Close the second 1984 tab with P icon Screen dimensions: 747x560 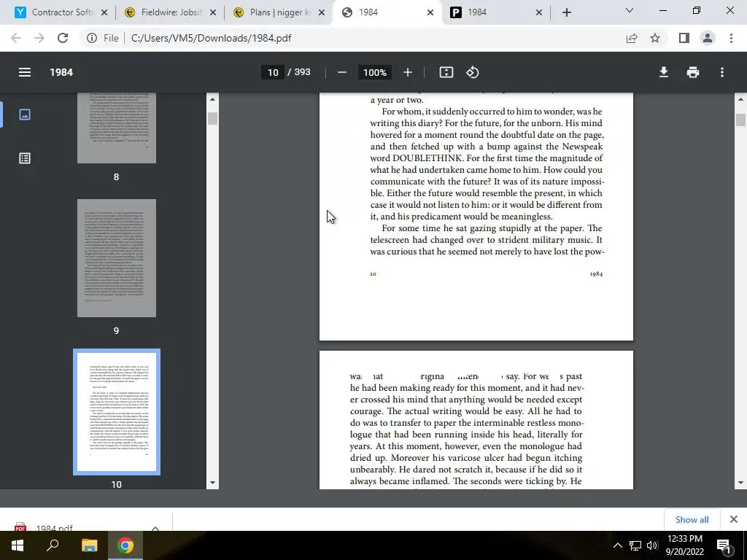tap(539, 12)
